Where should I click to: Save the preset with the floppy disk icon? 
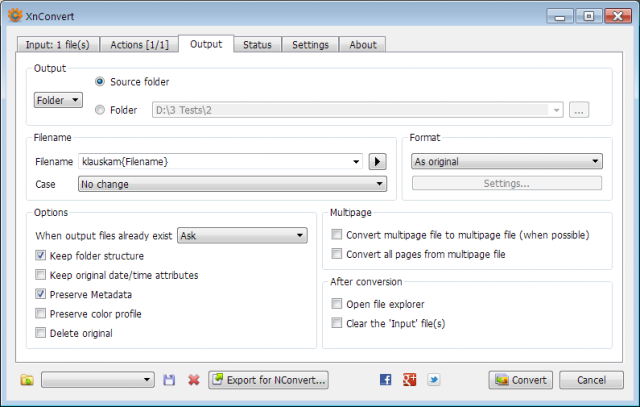click(x=169, y=380)
